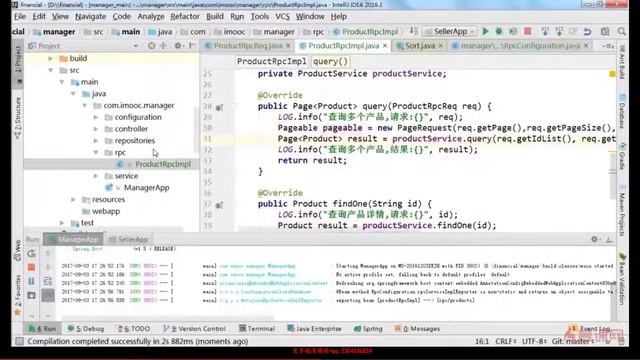Screen dimensions: 640x360
Task: Expand the configuration package
Action: 96,117
